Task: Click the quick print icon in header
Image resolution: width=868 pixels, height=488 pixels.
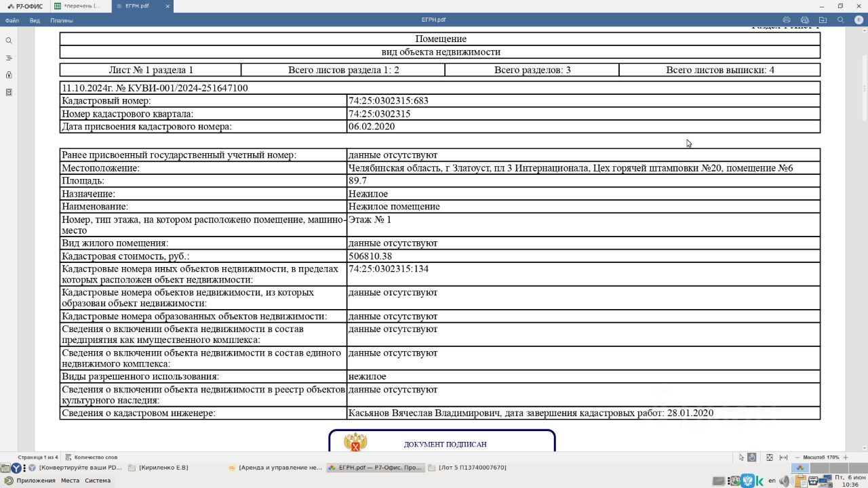Action: point(804,20)
